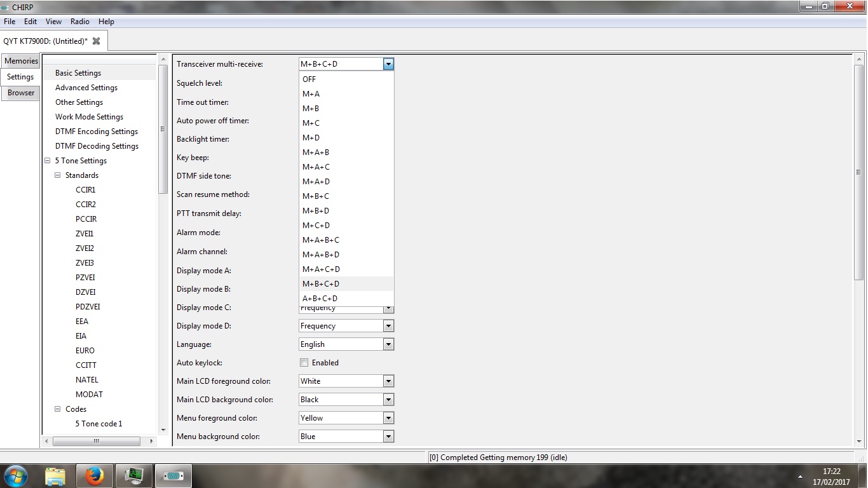Select Basic Settings in tree

coord(78,73)
